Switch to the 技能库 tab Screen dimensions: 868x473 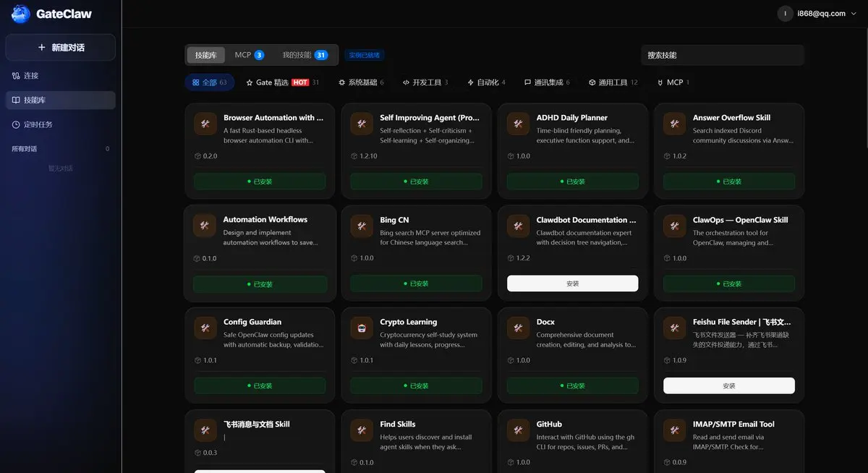coord(205,55)
